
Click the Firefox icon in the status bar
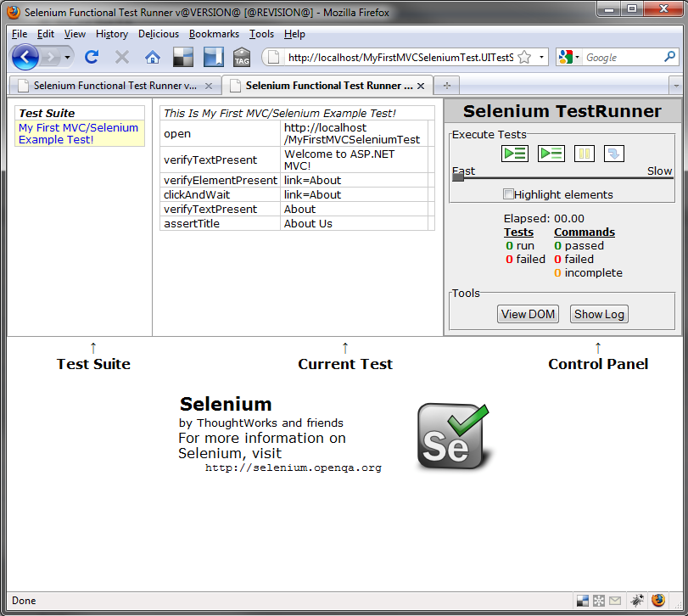click(x=658, y=600)
